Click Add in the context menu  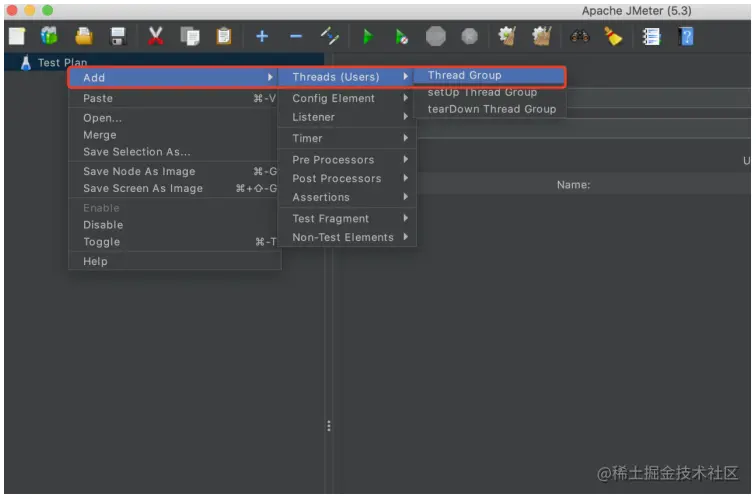[173, 78]
